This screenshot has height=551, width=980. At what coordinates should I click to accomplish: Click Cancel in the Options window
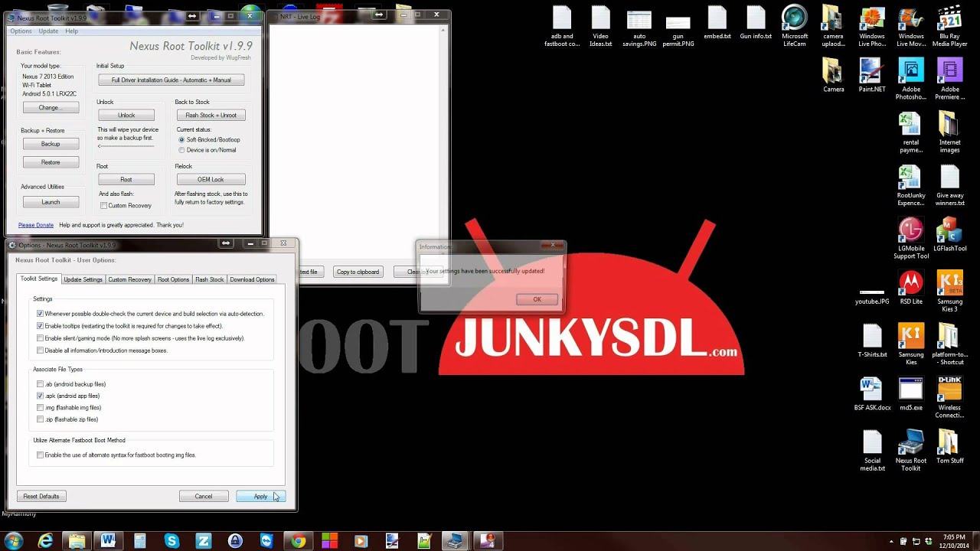[x=204, y=497]
